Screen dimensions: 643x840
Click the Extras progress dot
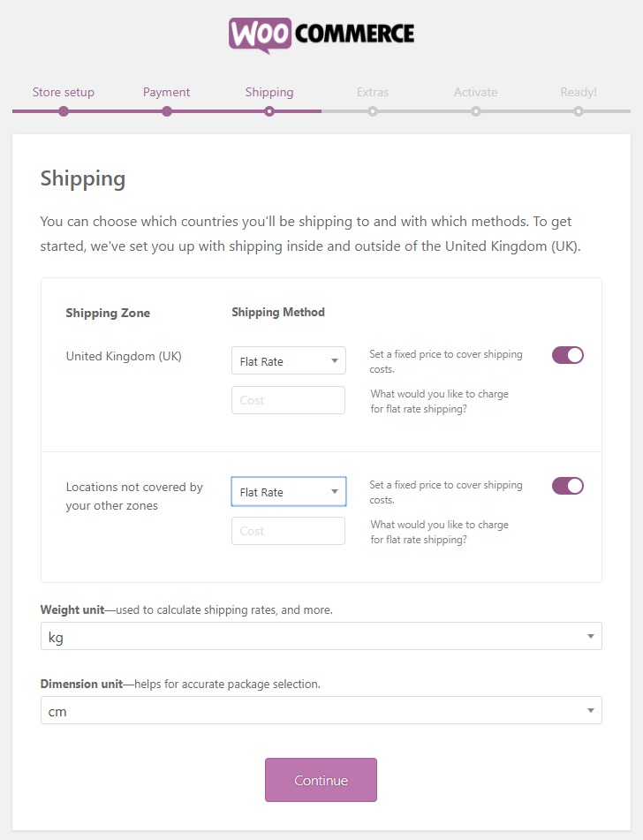(x=373, y=111)
